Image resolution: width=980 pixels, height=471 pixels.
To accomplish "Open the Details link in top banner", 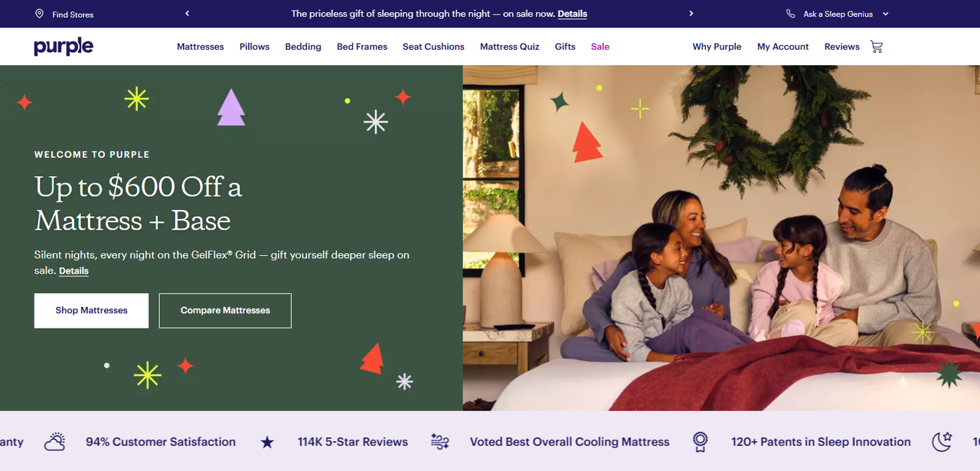I will pyautogui.click(x=573, y=14).
